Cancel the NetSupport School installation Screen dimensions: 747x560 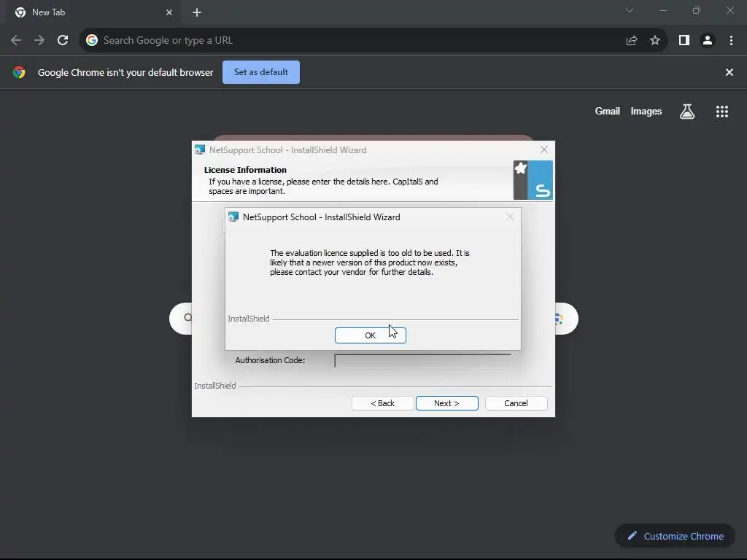[x=516, y=403]
